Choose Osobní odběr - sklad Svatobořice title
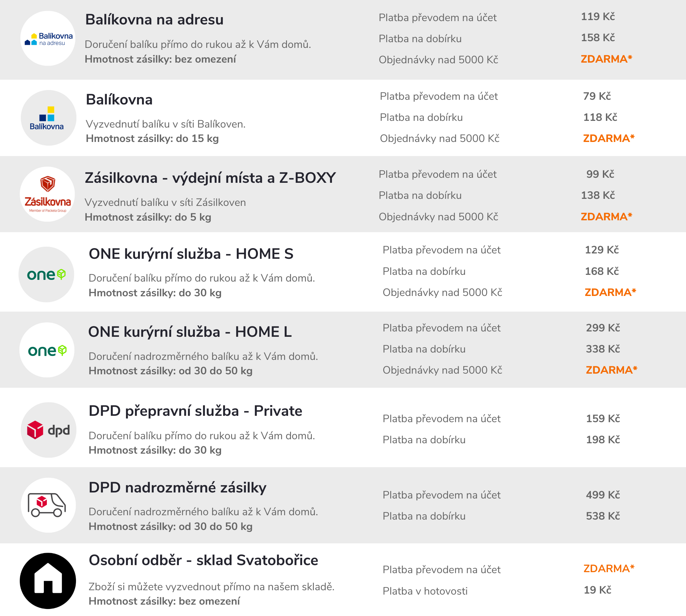The image size is (686, 616). pos(203,560)
